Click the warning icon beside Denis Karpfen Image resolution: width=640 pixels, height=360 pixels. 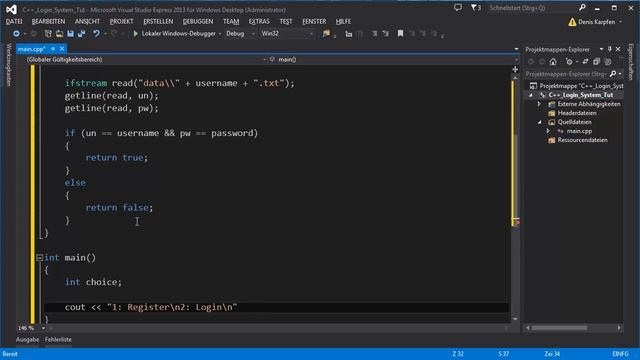point(572,22)
